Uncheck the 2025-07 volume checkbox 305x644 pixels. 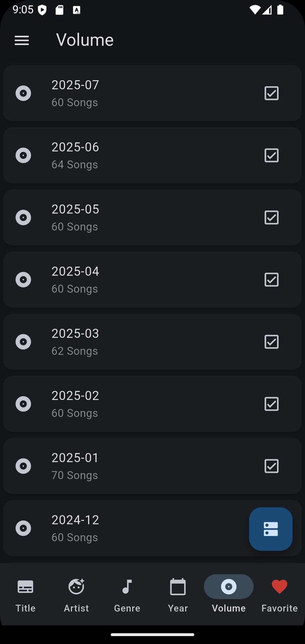pyautogui.click(x=272, y=93)
